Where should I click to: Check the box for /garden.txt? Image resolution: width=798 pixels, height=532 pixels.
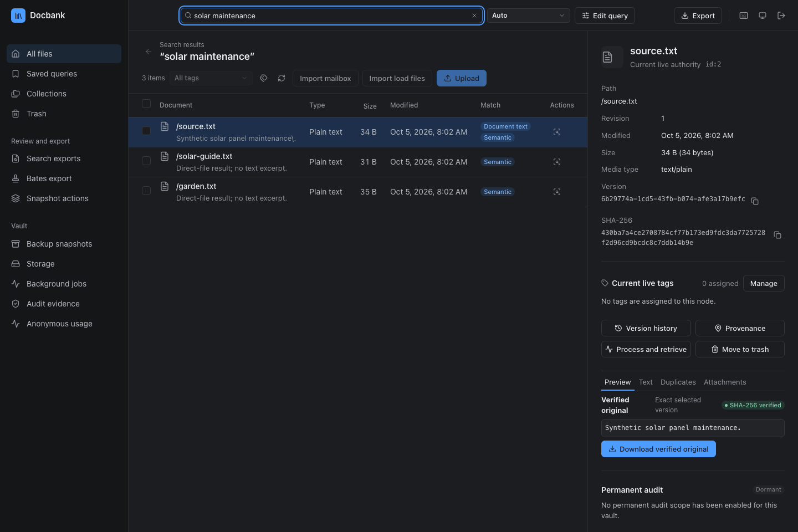point(146,191)
